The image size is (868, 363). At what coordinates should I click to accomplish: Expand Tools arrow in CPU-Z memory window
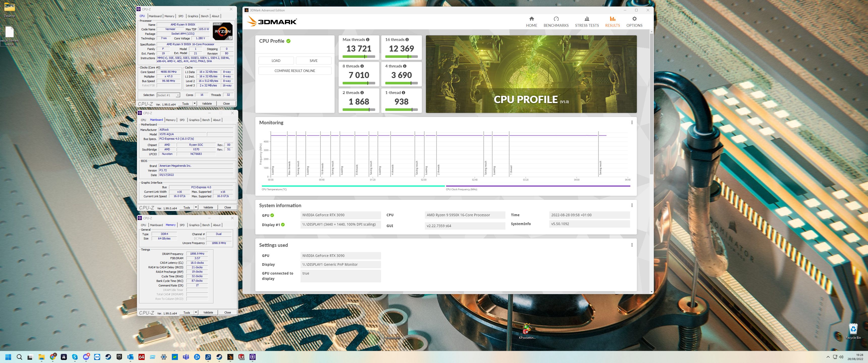(196, 312)
